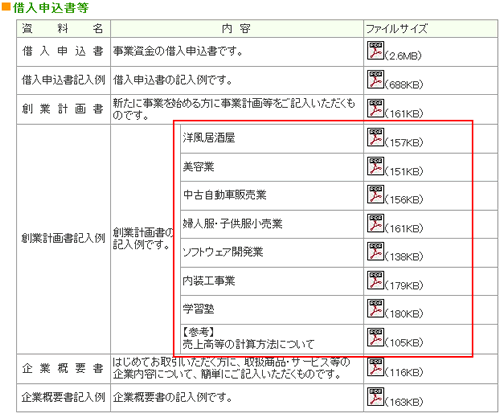The width and height of the screenshot is (500, 414).
Task: Click the 美容業 text
Action: pos(198,166)
